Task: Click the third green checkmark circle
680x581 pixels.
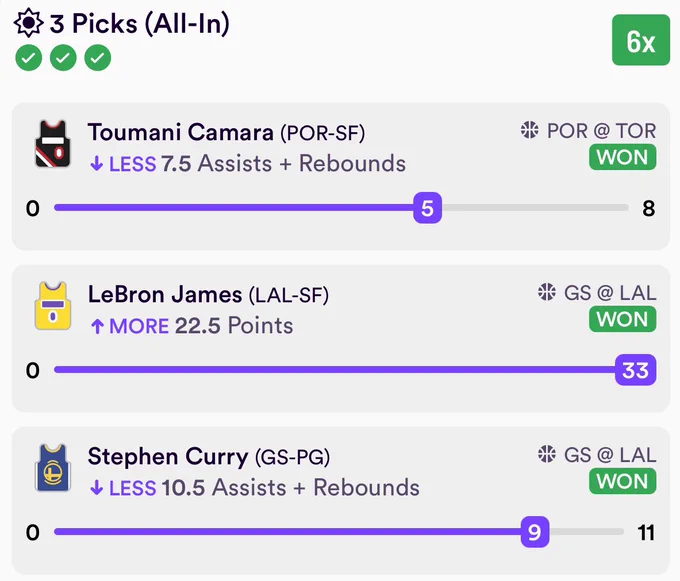Action: (x=98, y=58)
